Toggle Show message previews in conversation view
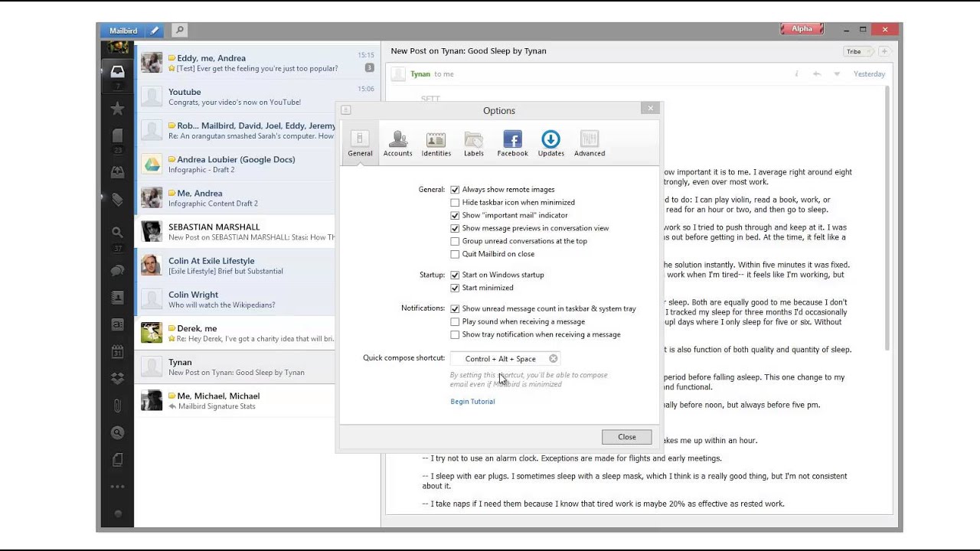 [455, 229]
